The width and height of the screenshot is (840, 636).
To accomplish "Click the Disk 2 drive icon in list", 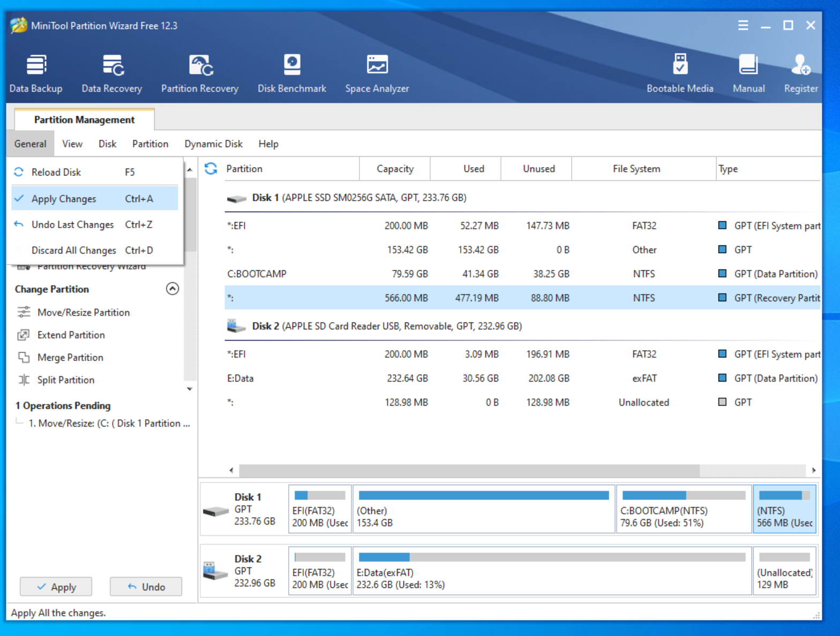I will pyautogui.click(x=236, y=325).
